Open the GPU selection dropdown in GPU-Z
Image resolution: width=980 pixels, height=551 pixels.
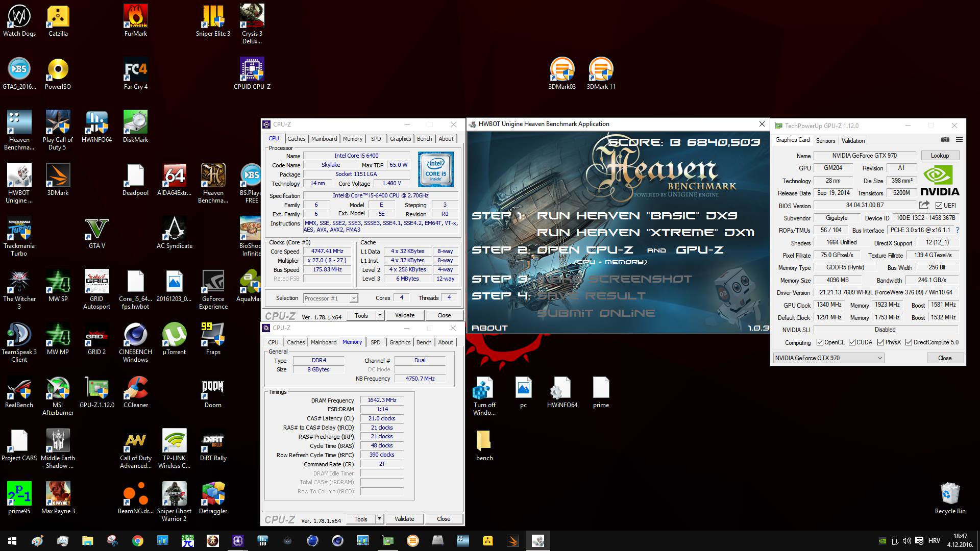[828, 358]
